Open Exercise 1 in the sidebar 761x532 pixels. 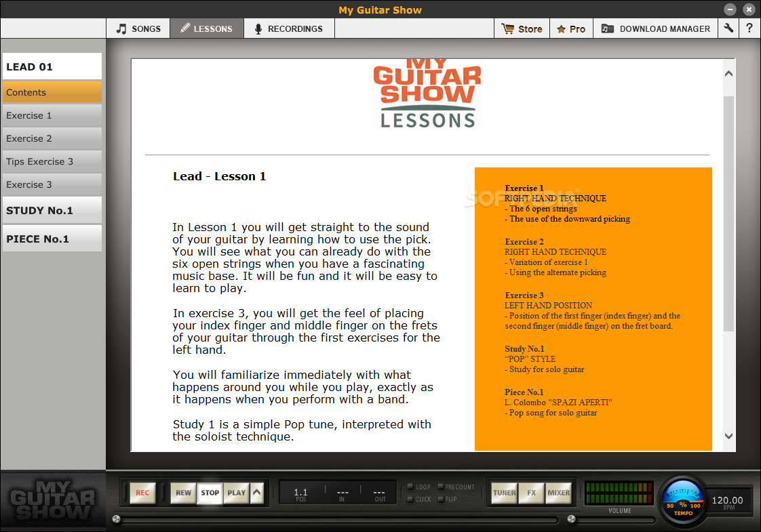[52, 115]
